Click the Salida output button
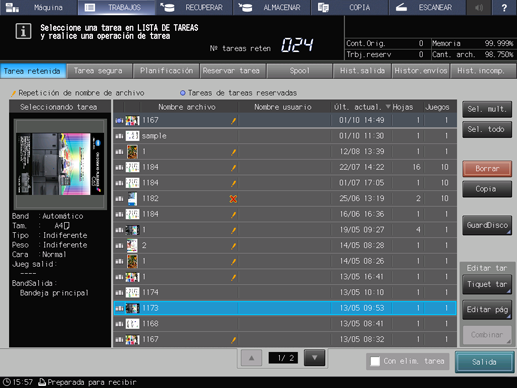The height and width of the screenshot is (388, 517). coord(484,362)
